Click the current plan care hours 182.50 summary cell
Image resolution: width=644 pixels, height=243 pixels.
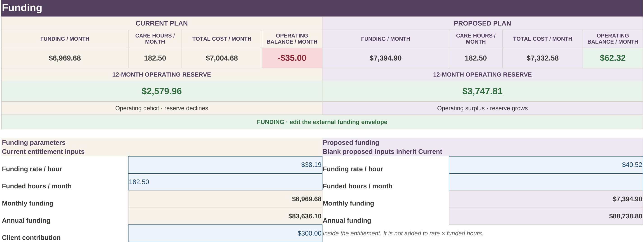(x=155, y=58)
